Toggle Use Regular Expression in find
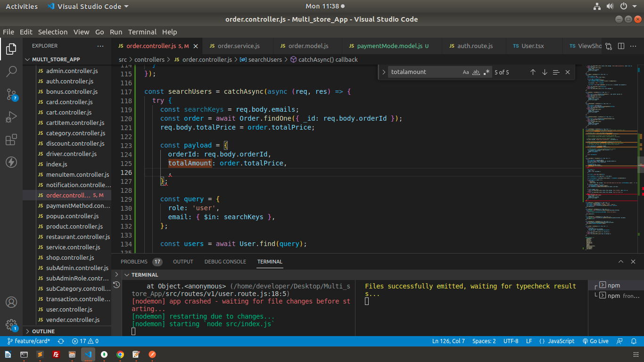The height and width of the screenshot is (362, 644). (x=487, y=72)
